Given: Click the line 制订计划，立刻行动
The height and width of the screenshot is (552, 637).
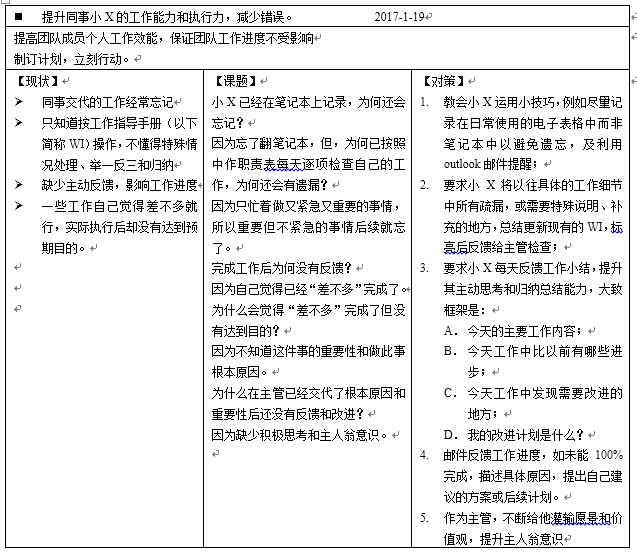Looking at the screenshot, I should 70,57.
